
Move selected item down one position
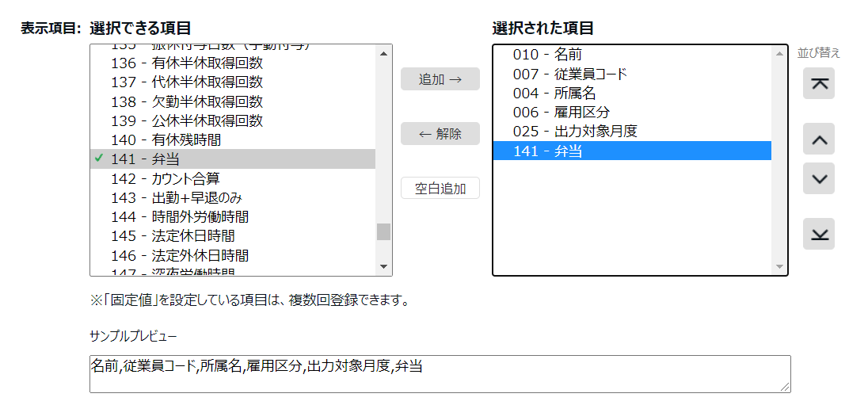point(819,179)
